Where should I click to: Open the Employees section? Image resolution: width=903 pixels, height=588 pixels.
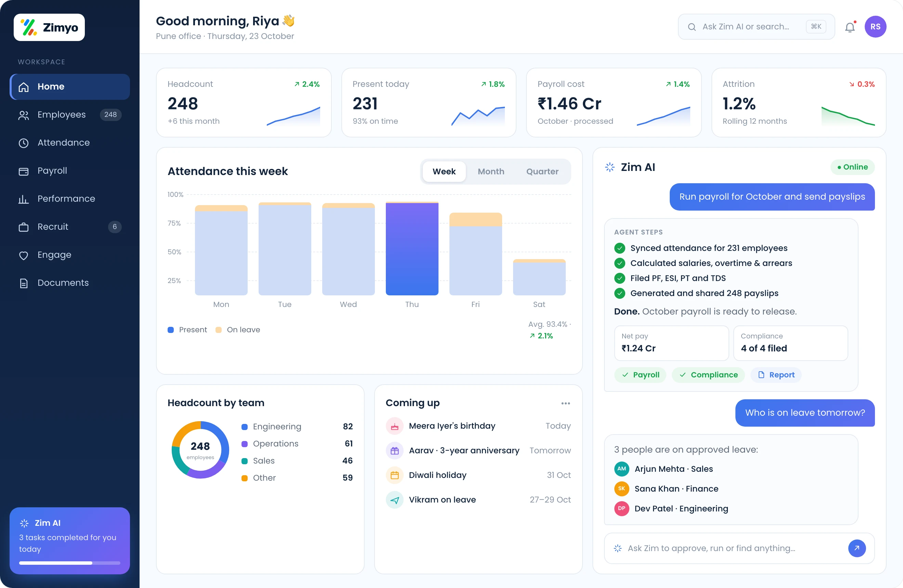[70, 115]
